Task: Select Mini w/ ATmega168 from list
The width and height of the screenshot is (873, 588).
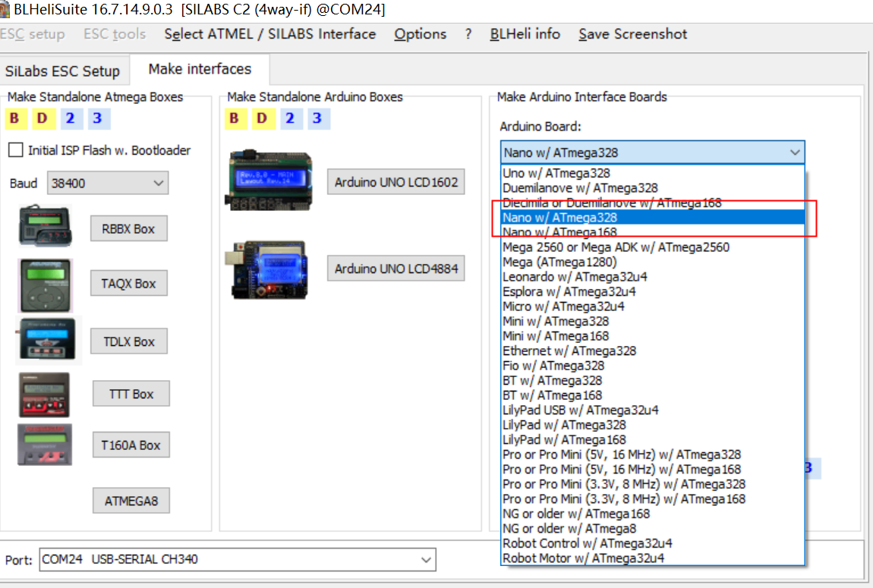Action: click(653, 336)
